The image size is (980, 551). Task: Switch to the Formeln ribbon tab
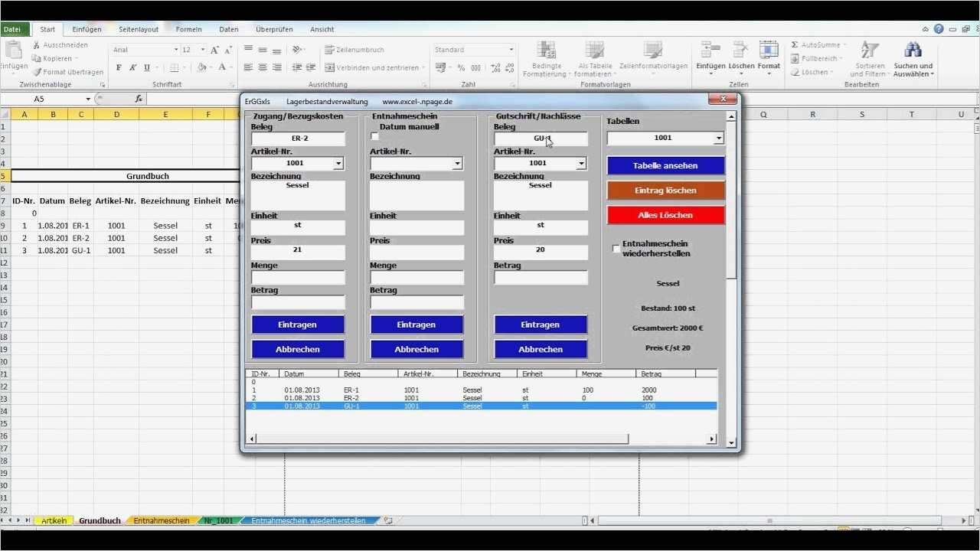point(188,29)
